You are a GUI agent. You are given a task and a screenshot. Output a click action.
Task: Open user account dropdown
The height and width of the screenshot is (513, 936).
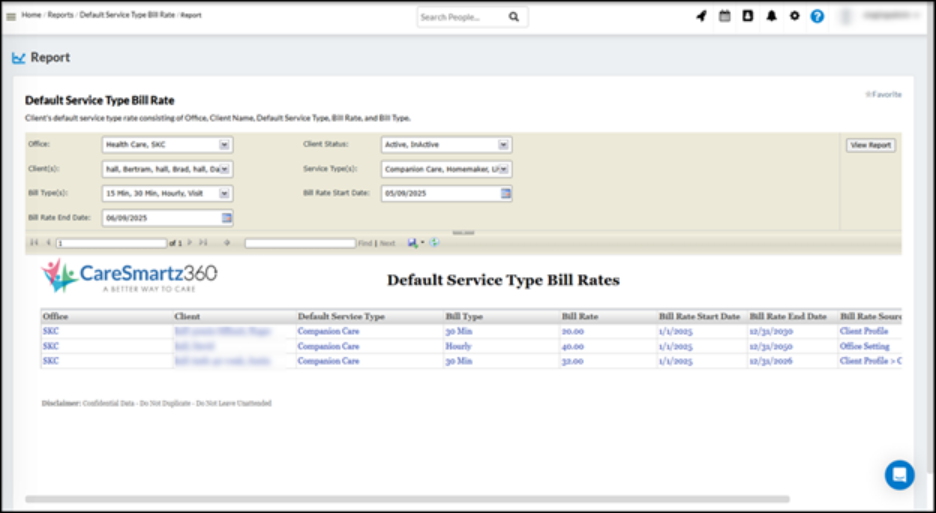click(882, 17)
